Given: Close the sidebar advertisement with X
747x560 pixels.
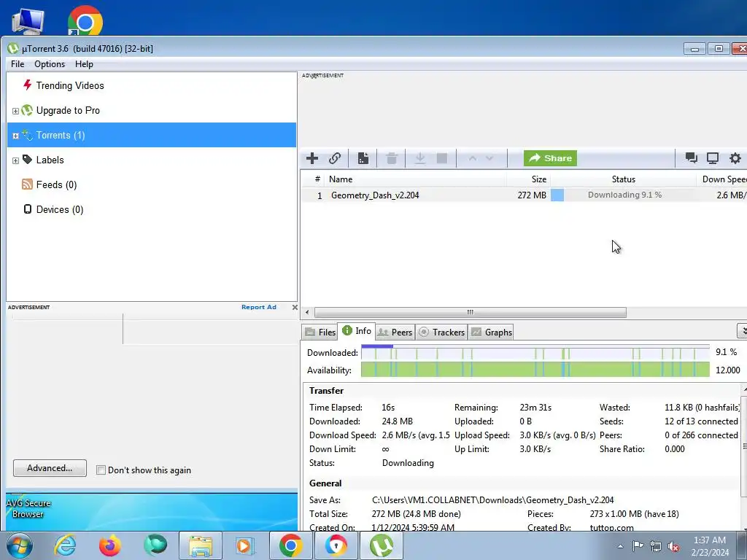Looking at the screenshot, I should point(295,307).
